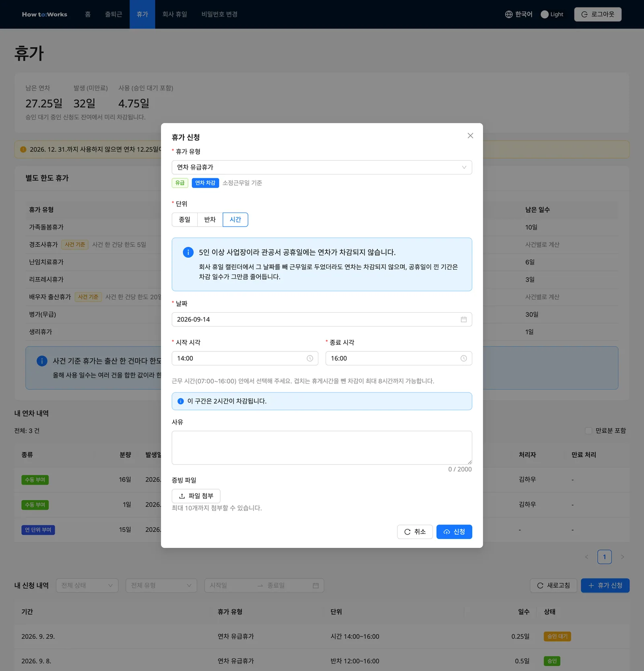Click the 취소 button

point(415,532)
